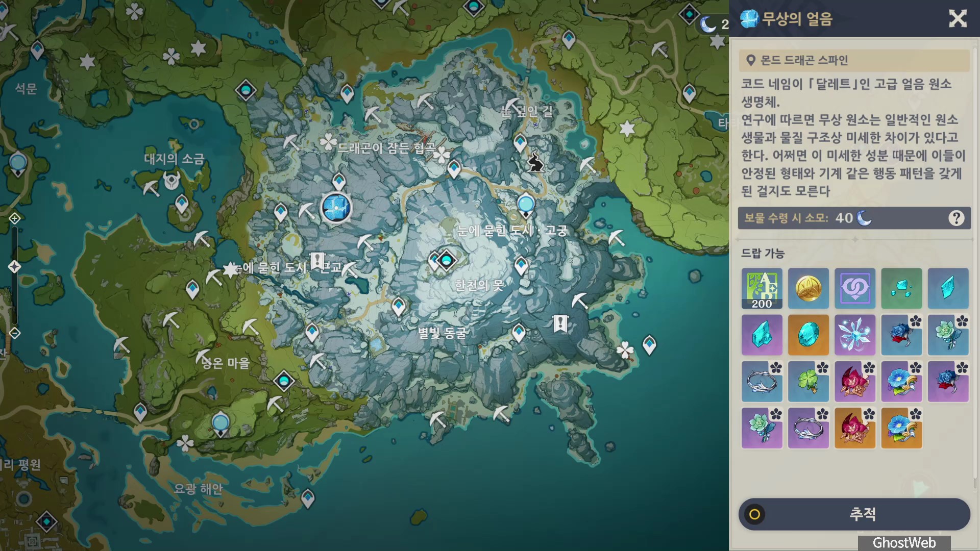Click the Cryo Hypostasis boss marker
980x551 pixels.
pyautogui.click(x=336, y=208)
